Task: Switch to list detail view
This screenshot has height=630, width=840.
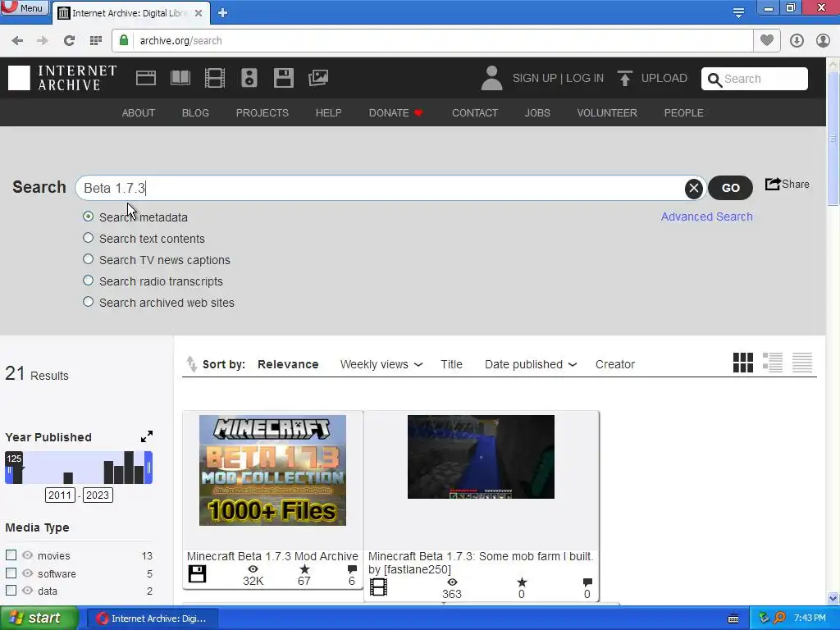Action: pos(773,363)
